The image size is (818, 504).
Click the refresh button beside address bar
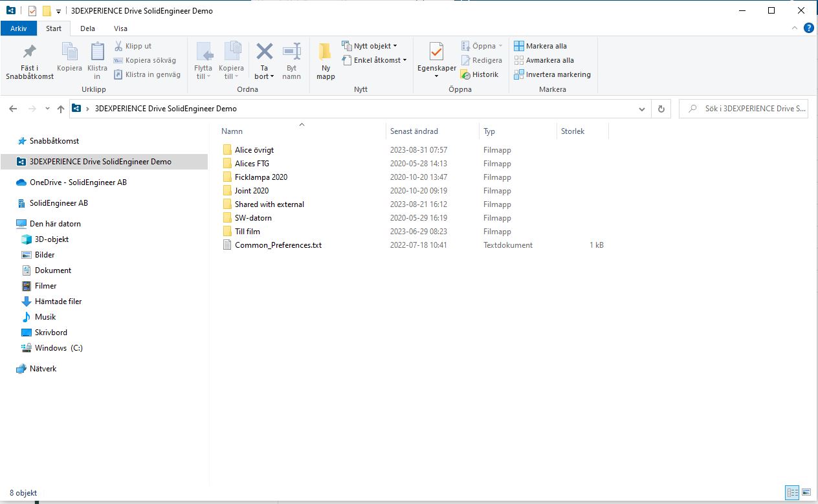point(661,109)
